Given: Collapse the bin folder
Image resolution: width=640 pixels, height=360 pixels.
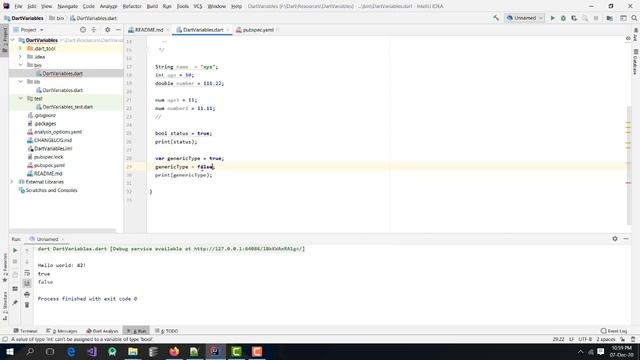Looking at the screenshot, I should [x=20, y=65].
